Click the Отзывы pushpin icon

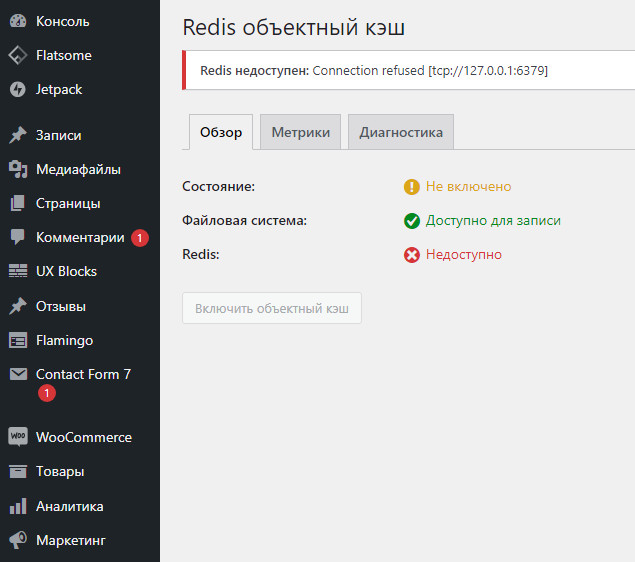point(18,306)
